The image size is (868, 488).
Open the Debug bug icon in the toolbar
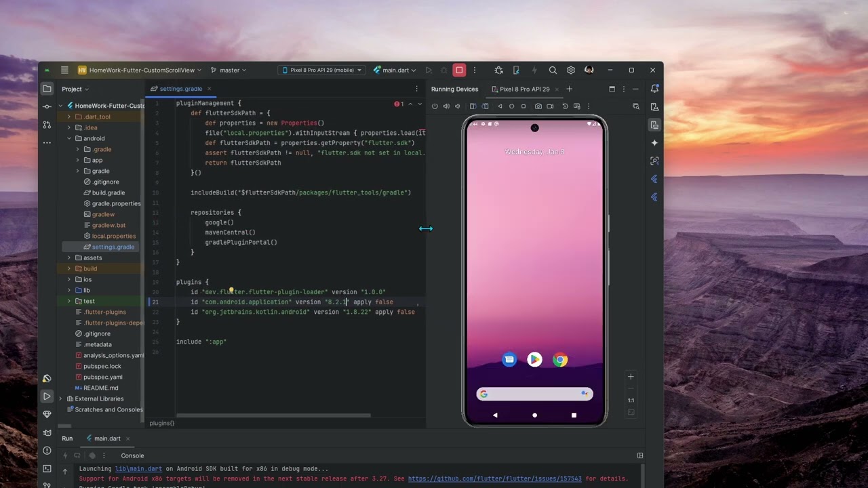(498, 70)
